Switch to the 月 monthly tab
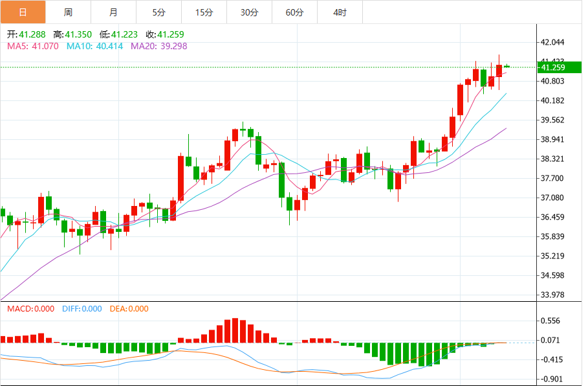 (114, 12)
